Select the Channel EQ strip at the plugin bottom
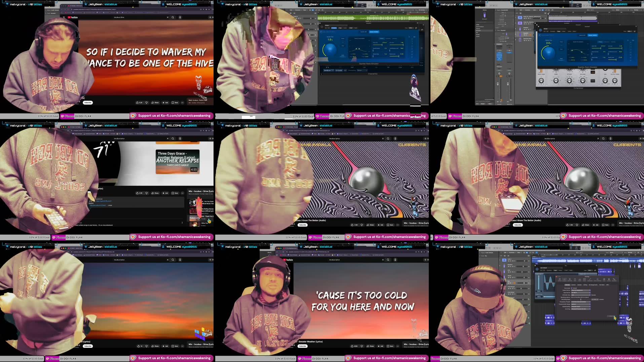Image resolution: width=644 pixels, height=362 pixels. [373, 74]
